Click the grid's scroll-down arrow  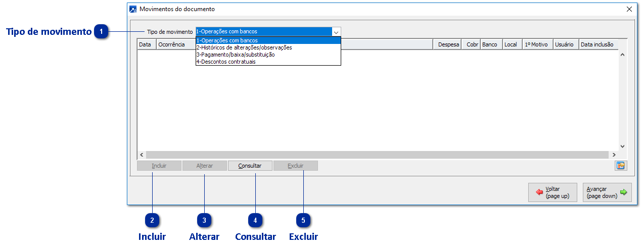(x=623, y=146)
